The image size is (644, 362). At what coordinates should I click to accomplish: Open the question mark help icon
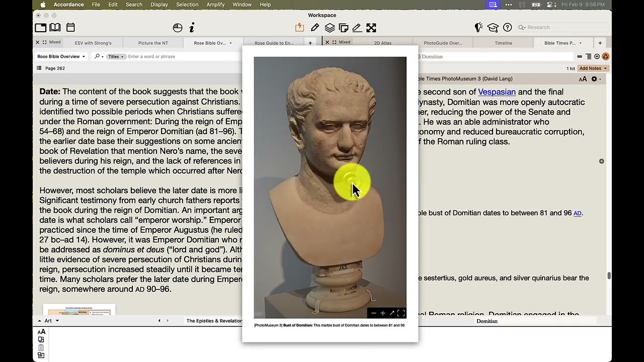point(508,27)
